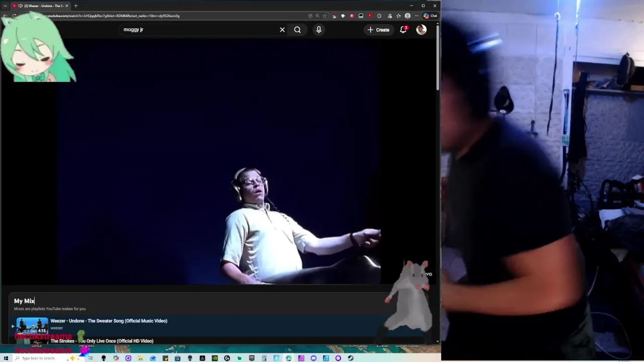Start voice search with the microphone icon
644x362 pixels.
pyautogui.click(x=318, y=30)
